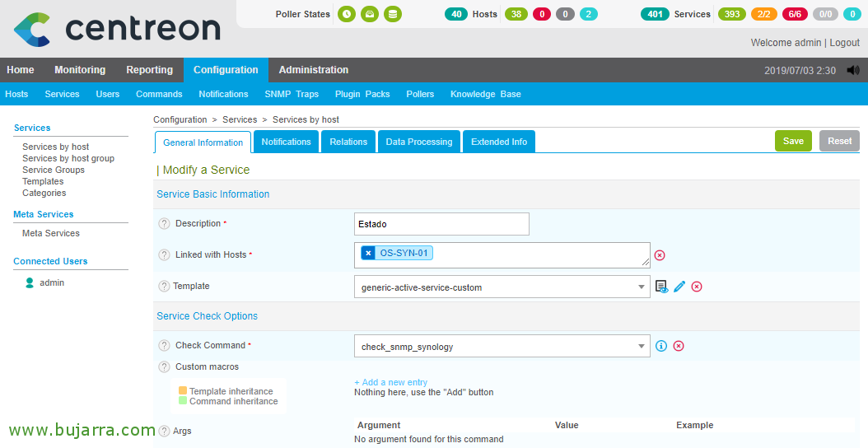Clear the selected Check Command
The height and width of the screenshot is (448, 868).
click(679, 346)
